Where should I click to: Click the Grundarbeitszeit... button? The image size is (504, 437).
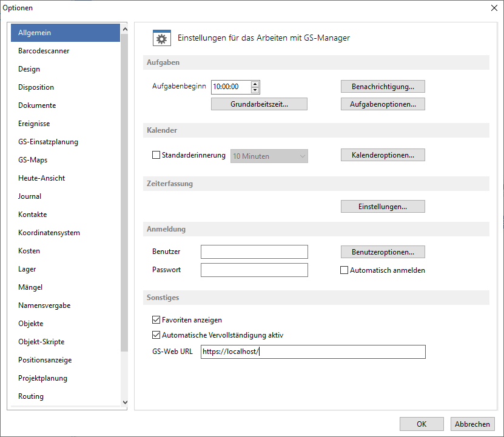(259, 104)
